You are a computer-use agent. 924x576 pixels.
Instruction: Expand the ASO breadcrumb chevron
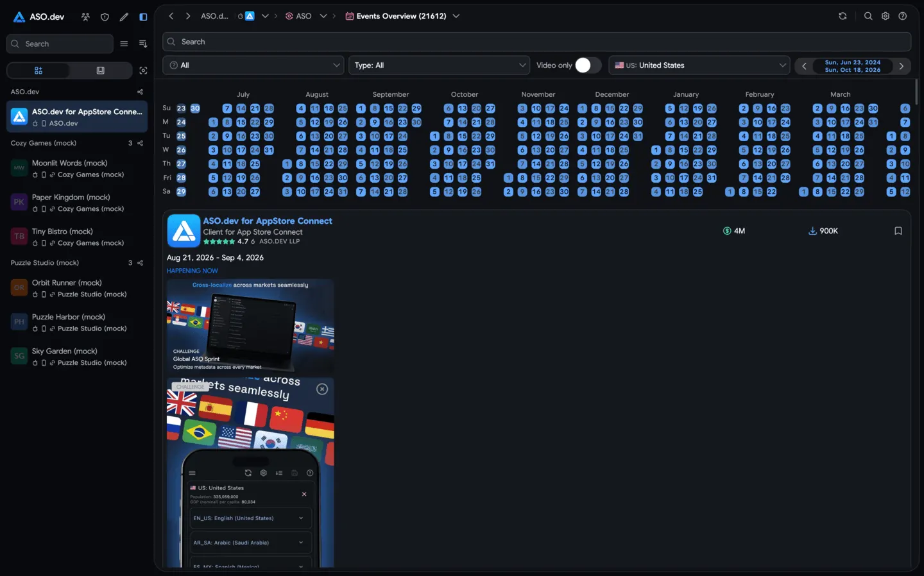click(x=323, y=16)
